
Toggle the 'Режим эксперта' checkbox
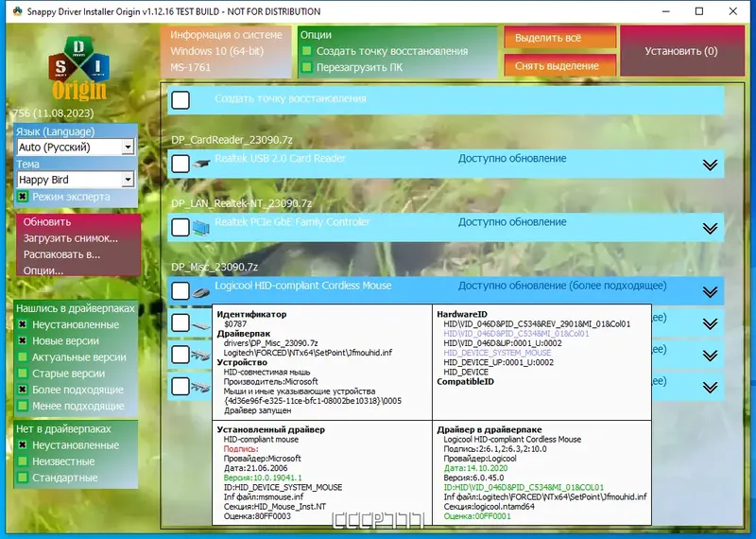[x=22, y=197]
